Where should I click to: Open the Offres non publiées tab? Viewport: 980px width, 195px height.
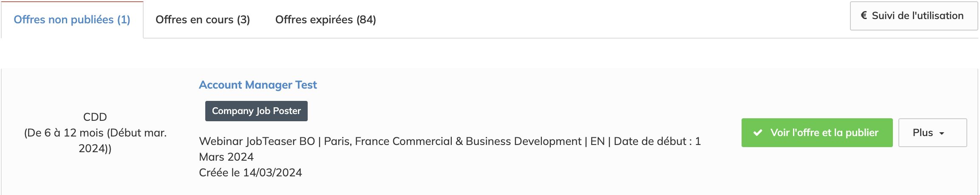tap(72, 20)
